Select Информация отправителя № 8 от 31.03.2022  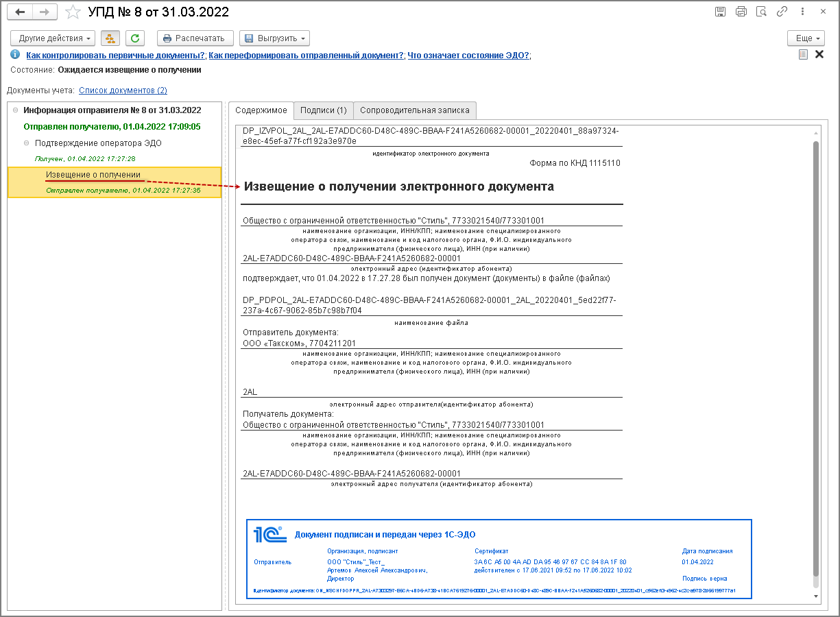point(112,110)
